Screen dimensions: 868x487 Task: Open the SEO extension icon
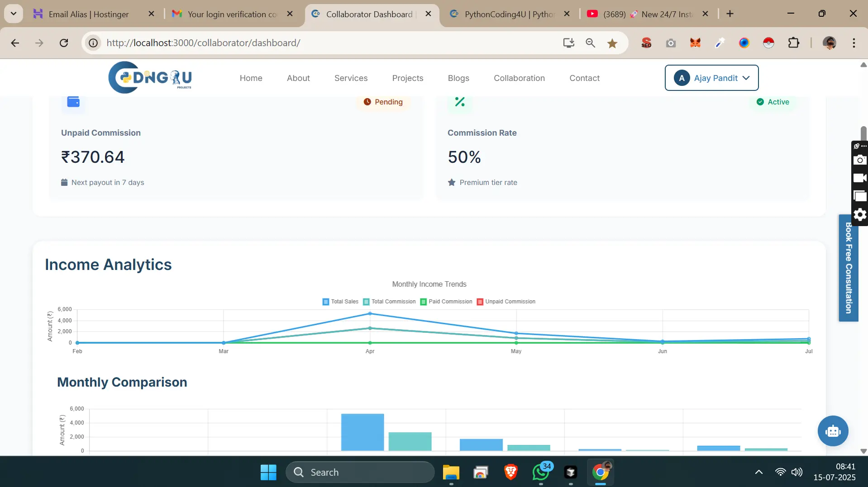pyautogui.click(x=646, y=43)
